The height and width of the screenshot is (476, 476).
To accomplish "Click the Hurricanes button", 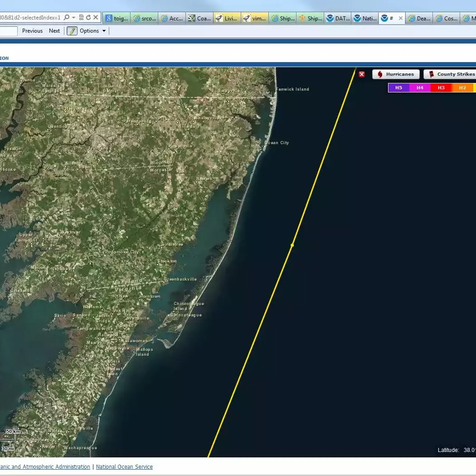I will coord(396,74).
